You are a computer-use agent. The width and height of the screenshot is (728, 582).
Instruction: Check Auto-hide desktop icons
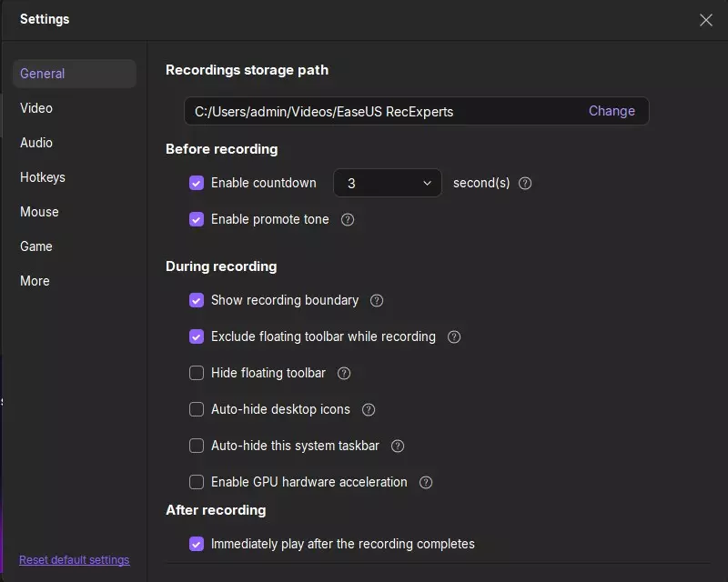point(197,409)
